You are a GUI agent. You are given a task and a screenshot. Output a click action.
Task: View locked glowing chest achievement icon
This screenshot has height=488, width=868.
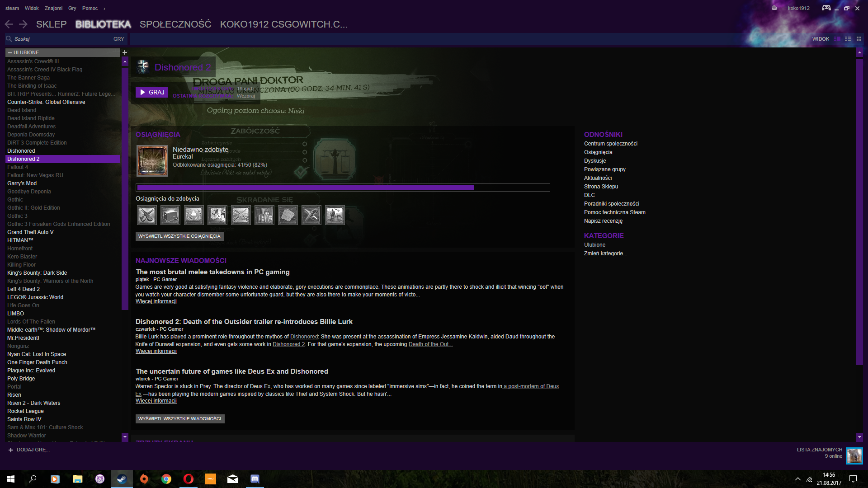click(170, 215)
